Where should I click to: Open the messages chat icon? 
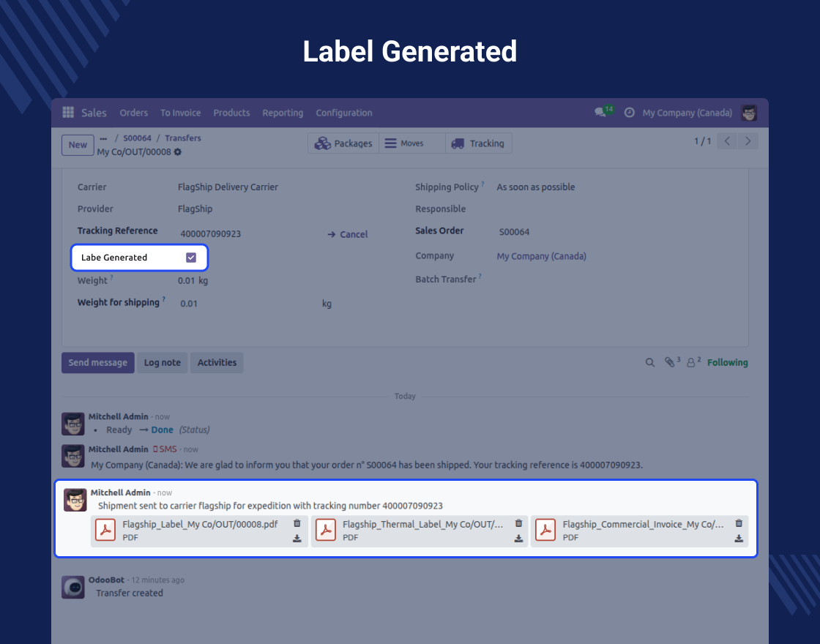[x=600, y=113]
